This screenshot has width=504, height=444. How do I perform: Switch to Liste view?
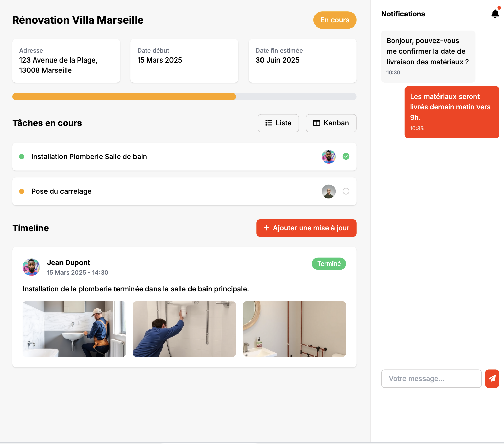[x=278, y=123]
